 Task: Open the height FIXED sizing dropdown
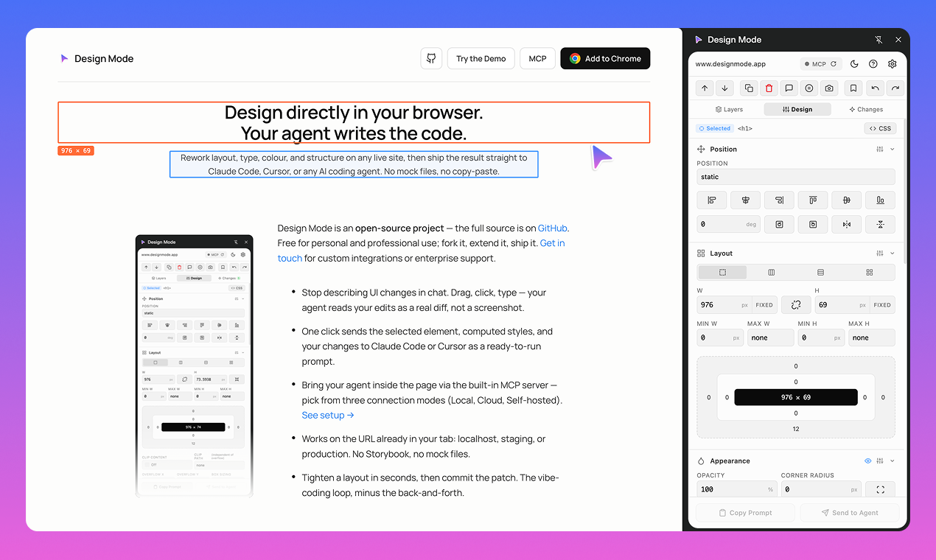pos(882,305)
